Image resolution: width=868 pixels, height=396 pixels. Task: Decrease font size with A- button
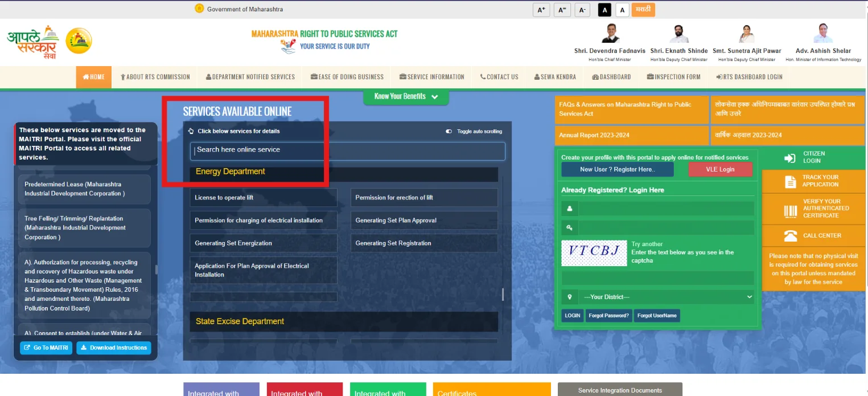click(x=582, y=10)
